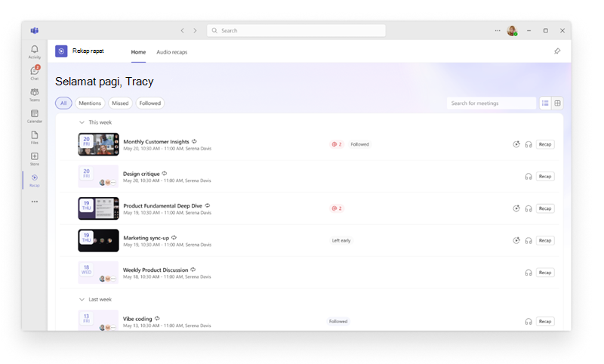Viewport: 604px width, 364px height.
Task: Click the Search for meetings field
Action: click(x=492, y=103)
